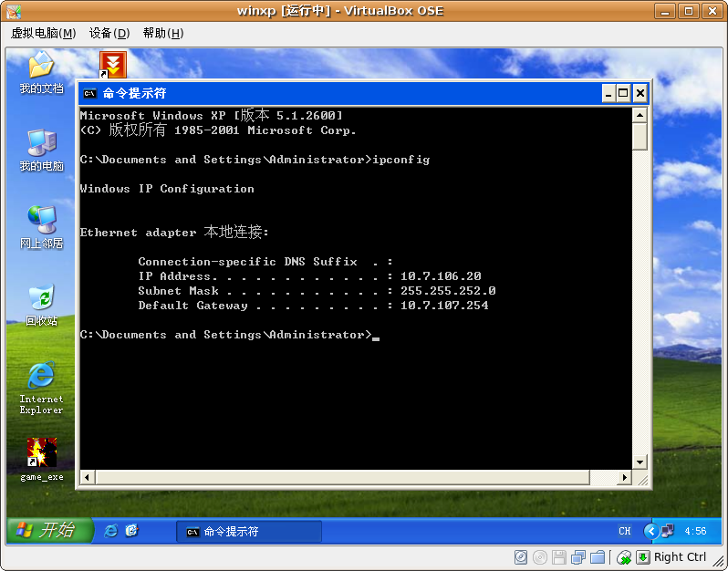Click the CD/DVD drive indicator
Image resolution: width=728 pixels, height=571 pixels.
540,557
